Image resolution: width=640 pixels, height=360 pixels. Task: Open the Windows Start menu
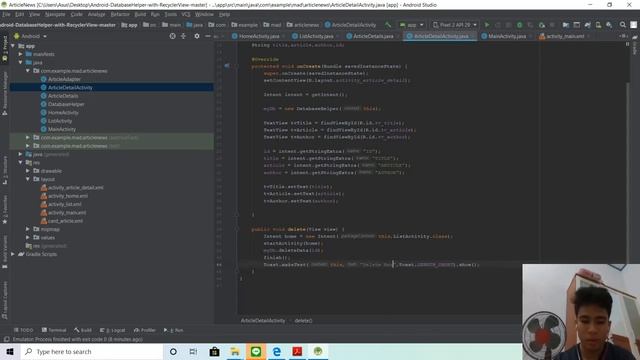coord(10,351)
